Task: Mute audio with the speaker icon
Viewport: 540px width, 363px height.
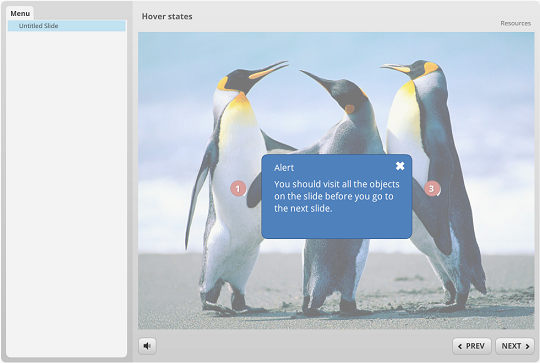Action: coord(147,346)
